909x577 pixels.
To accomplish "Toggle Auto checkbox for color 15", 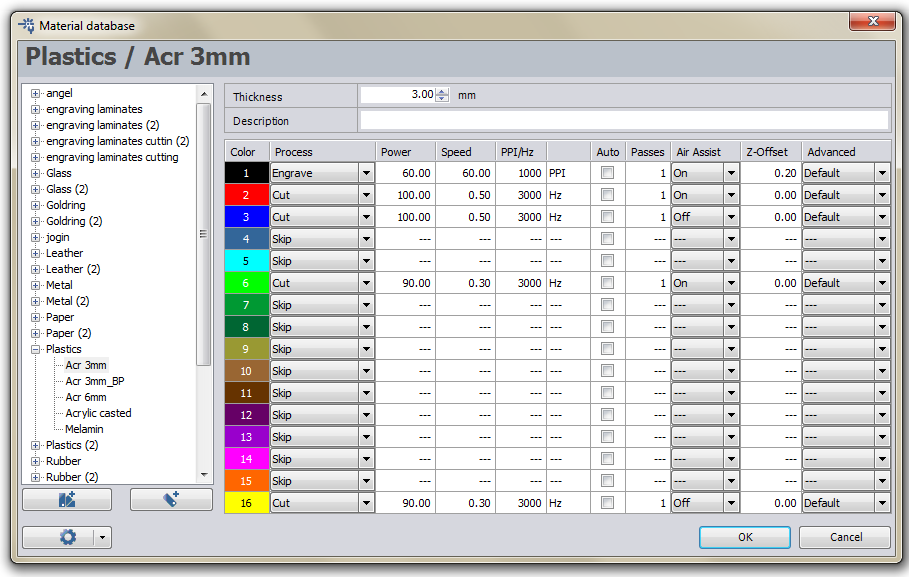I will coord(607,481).
